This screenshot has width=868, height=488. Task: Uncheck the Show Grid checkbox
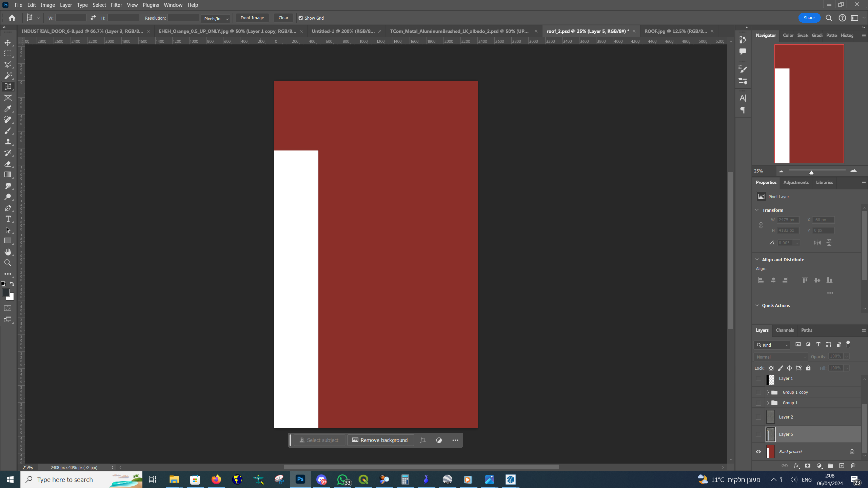tap(300, 18)
